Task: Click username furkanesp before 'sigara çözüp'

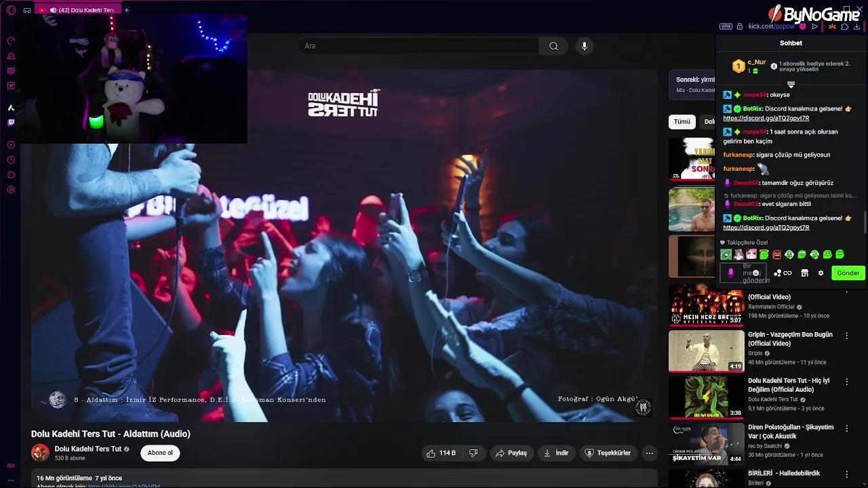Action: [738, 155]
